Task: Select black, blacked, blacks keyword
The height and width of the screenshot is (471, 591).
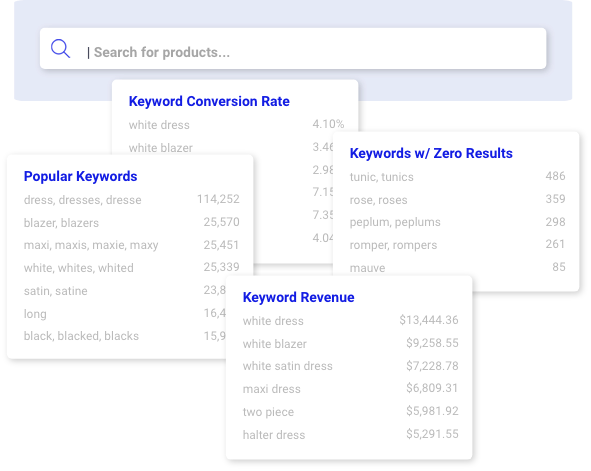Action: click(81, 336)
